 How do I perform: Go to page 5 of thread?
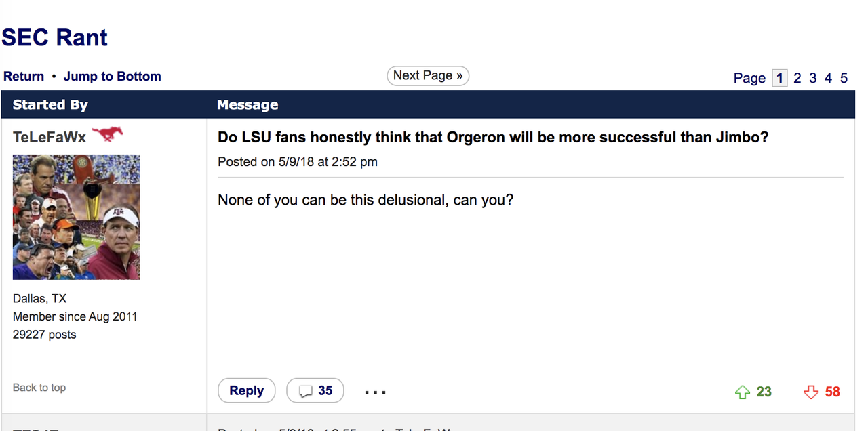844,78
